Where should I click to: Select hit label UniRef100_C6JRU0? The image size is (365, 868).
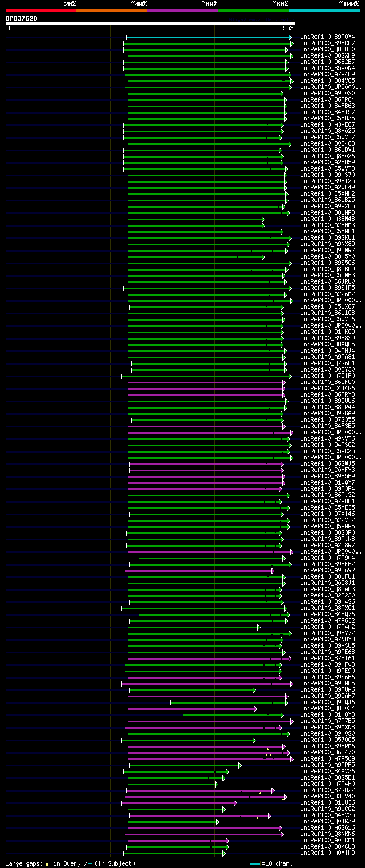(327, 281)
